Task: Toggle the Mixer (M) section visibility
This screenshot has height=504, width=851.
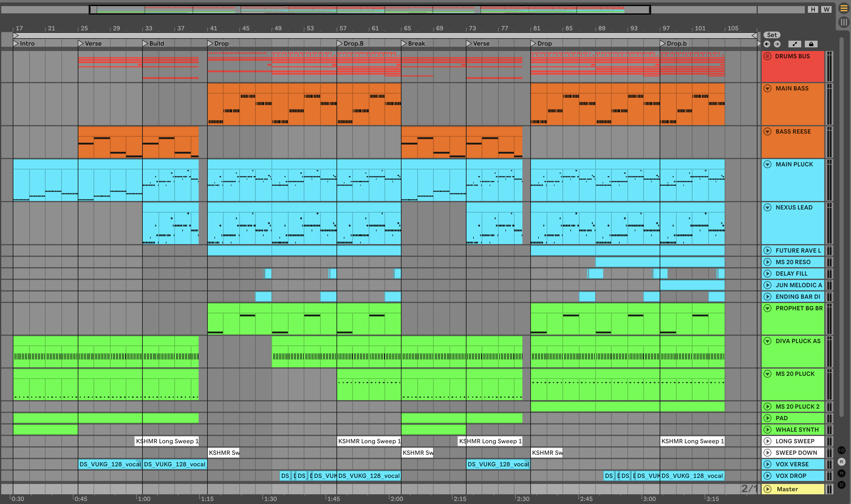Action: pos(842,473)
